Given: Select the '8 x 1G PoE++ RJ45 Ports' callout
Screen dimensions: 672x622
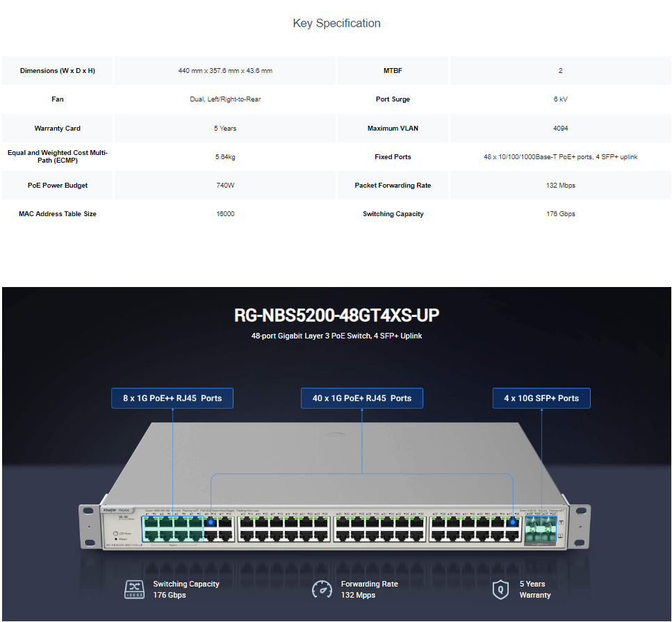Looking at the screenshot, I should pyautogui.click(x=172, y=398).
